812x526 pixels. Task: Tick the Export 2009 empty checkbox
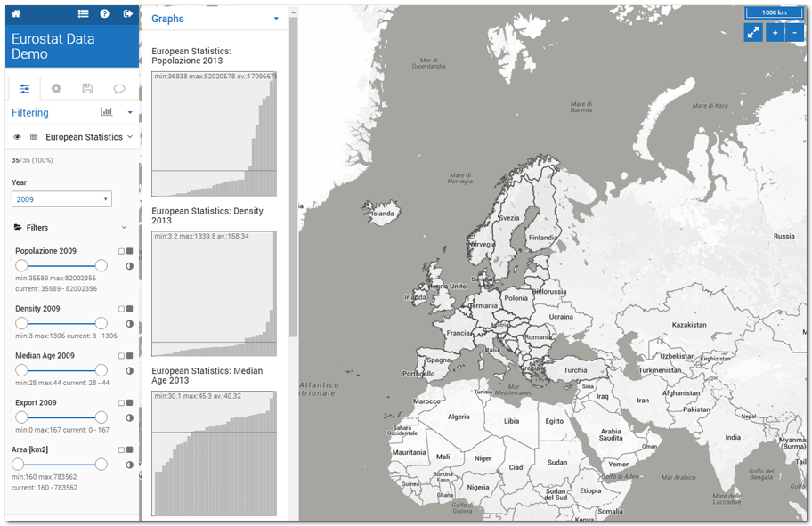[121, 403]
